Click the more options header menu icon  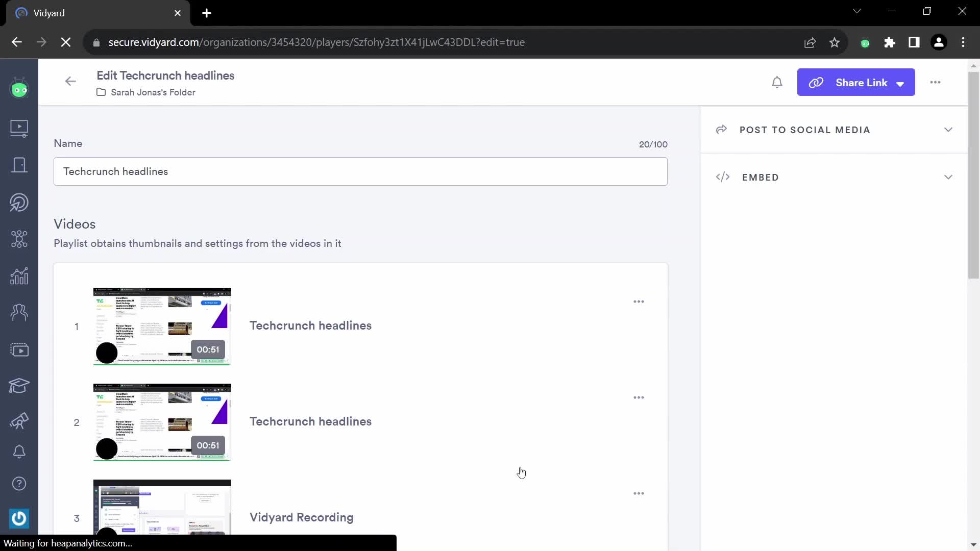935,82
